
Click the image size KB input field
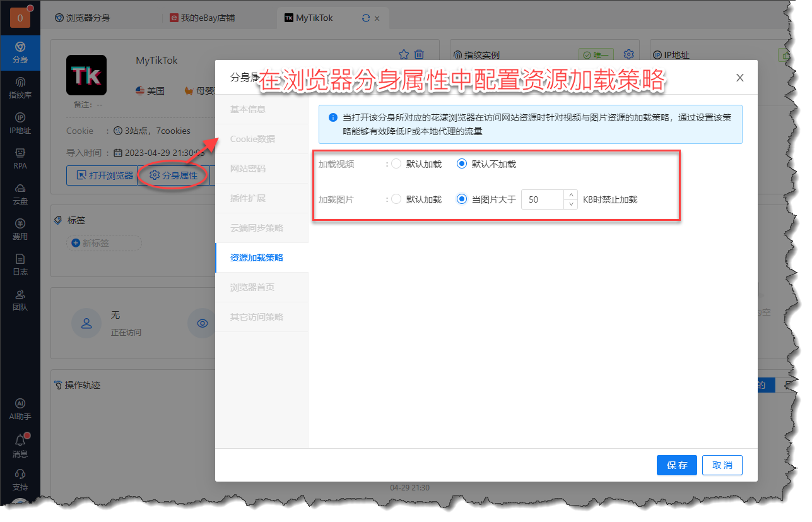pos(543,199)
